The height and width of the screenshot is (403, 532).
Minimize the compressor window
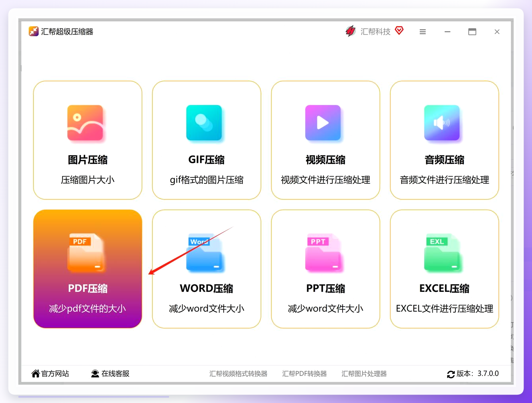tap(447, 32)
